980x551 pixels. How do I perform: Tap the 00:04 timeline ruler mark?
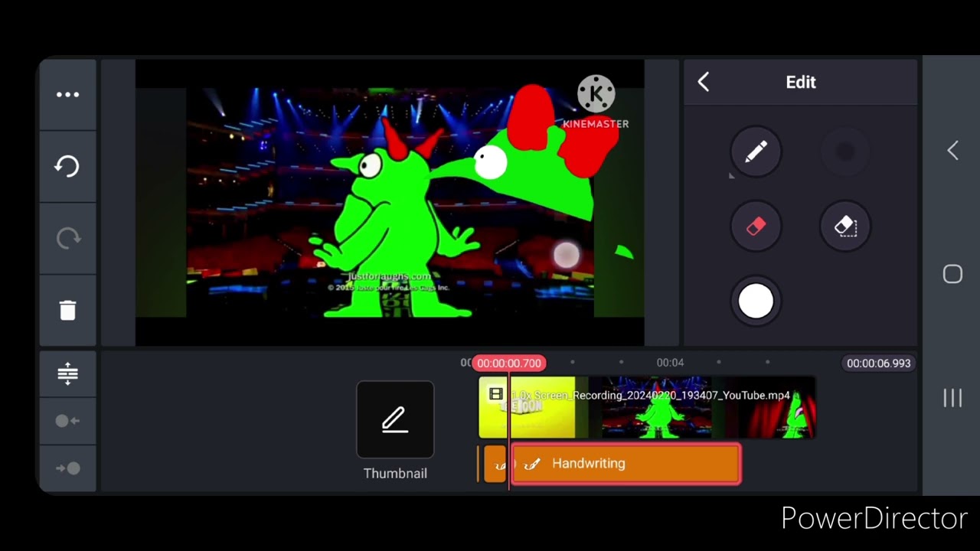point(670,363)
